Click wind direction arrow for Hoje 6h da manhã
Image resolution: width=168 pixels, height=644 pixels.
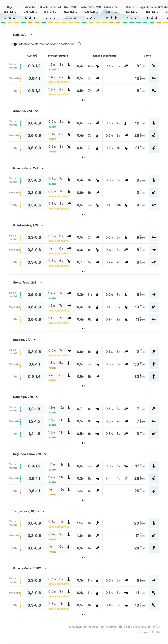pos(153,66)
